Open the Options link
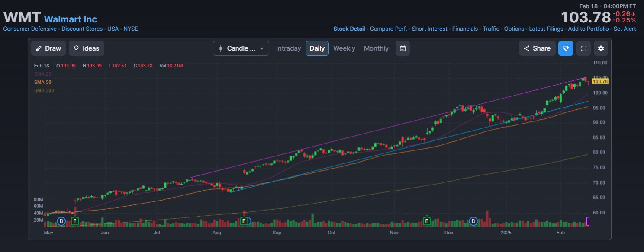This screenshot has width=644, height=252. 514,29
